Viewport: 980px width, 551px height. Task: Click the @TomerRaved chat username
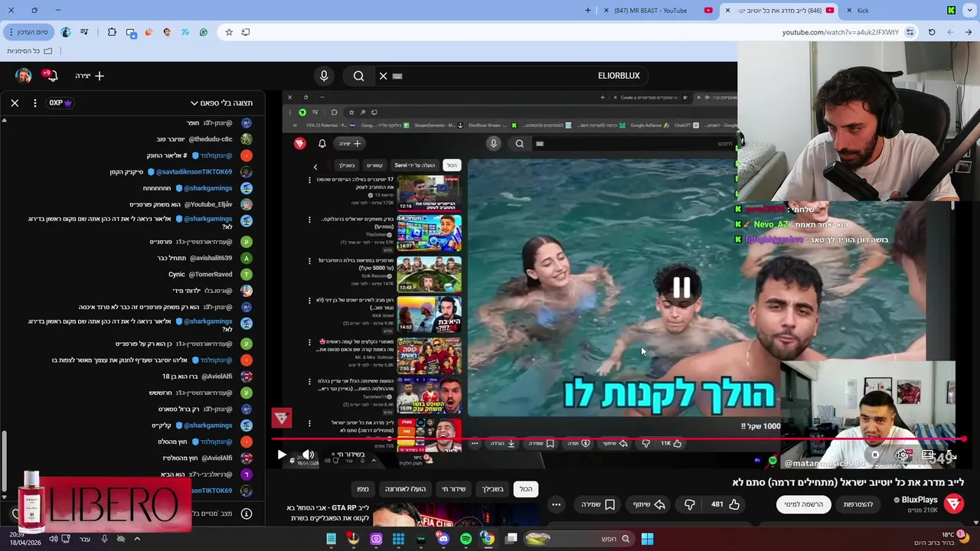211,274
